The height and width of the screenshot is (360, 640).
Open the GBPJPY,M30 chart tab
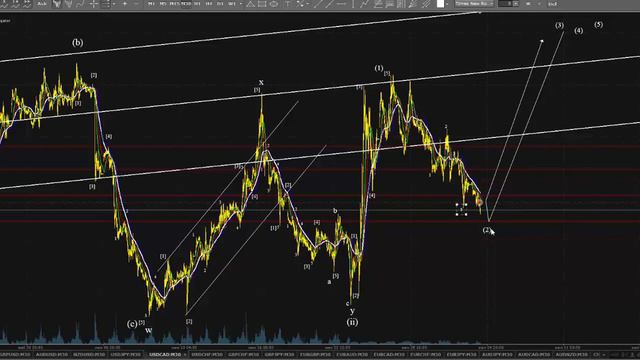(x=280, y=355)
